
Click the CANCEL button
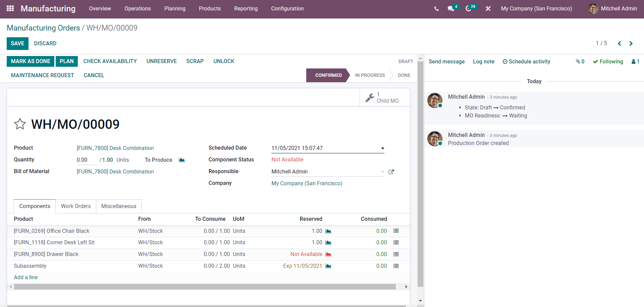(x=94, y=75)
